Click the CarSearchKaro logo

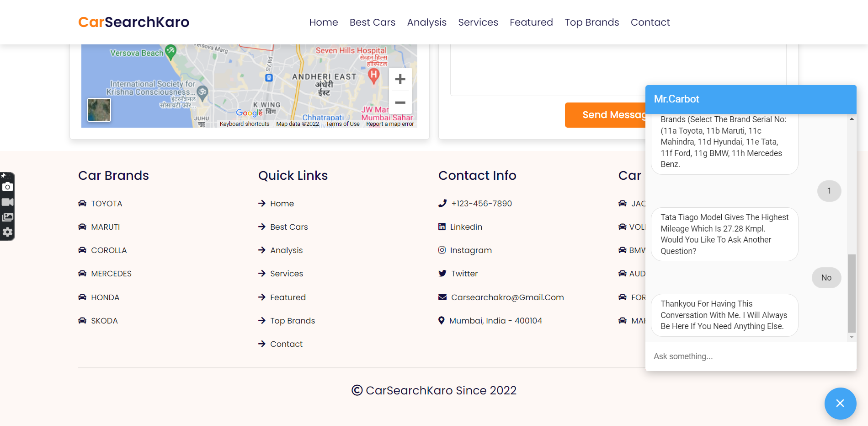pos(133,22)
